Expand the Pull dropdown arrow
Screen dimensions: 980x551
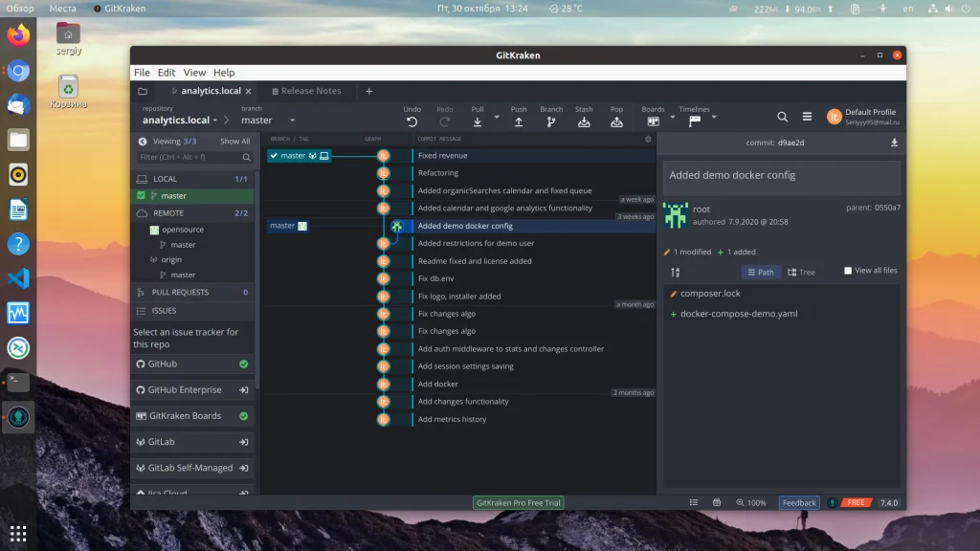tap(497, 118)
